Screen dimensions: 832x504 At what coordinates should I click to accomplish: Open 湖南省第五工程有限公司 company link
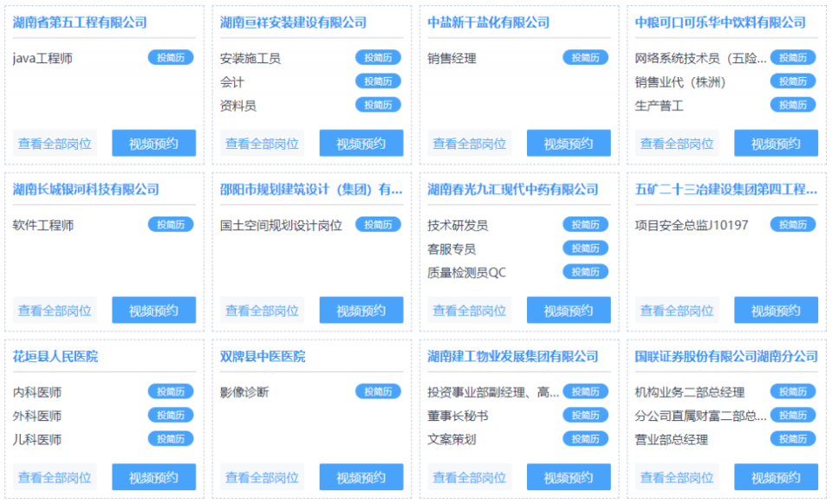point(80,23)
